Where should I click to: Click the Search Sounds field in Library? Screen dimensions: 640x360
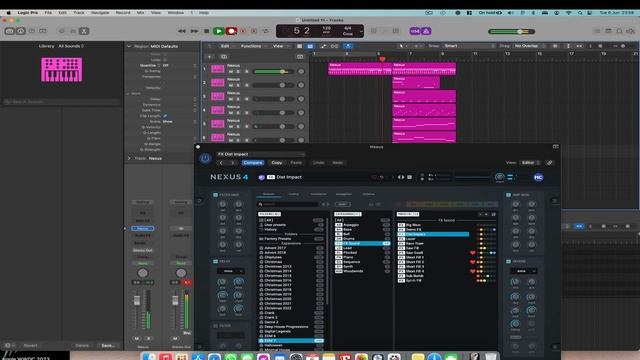[x=61, y=102]
